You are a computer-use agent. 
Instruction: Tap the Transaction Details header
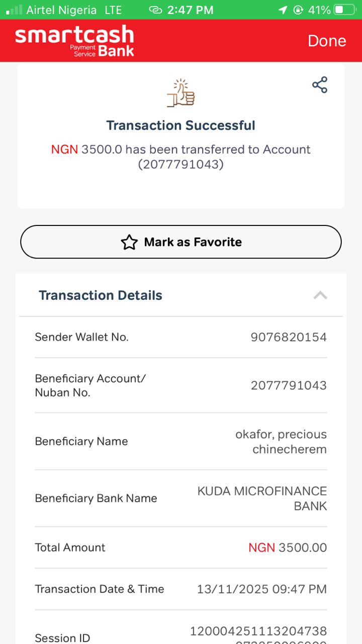click(x=101, y=295)
